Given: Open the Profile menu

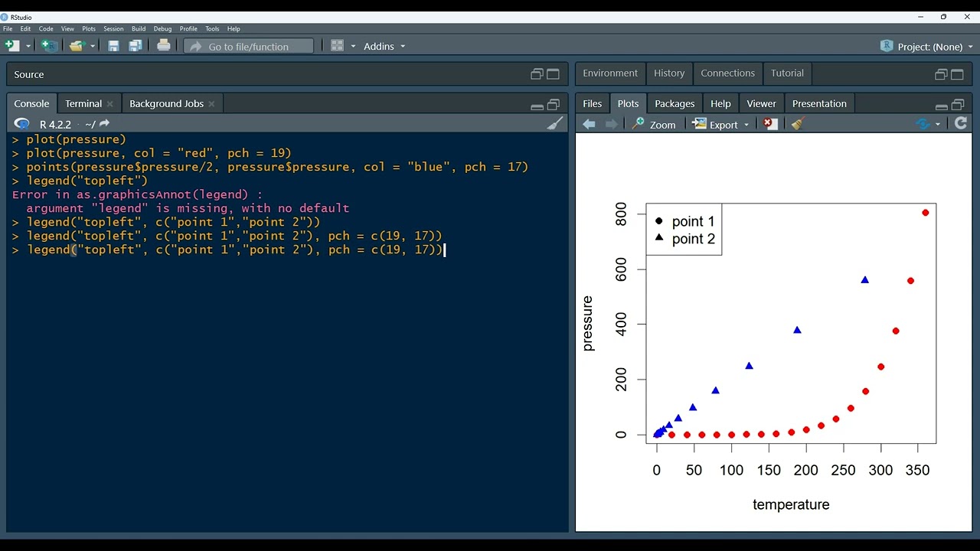Looking at the screenshot, I should [188, 29].
